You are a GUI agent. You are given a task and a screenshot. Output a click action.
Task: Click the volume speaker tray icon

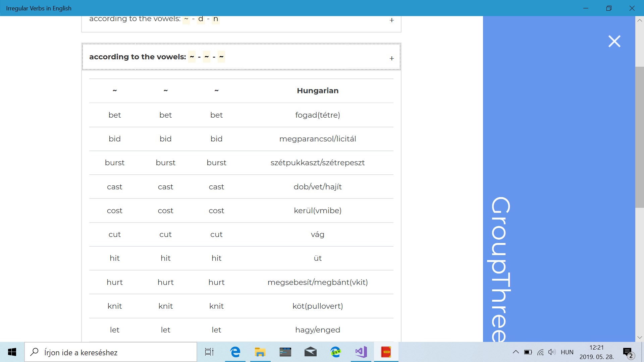coord(552,352)
